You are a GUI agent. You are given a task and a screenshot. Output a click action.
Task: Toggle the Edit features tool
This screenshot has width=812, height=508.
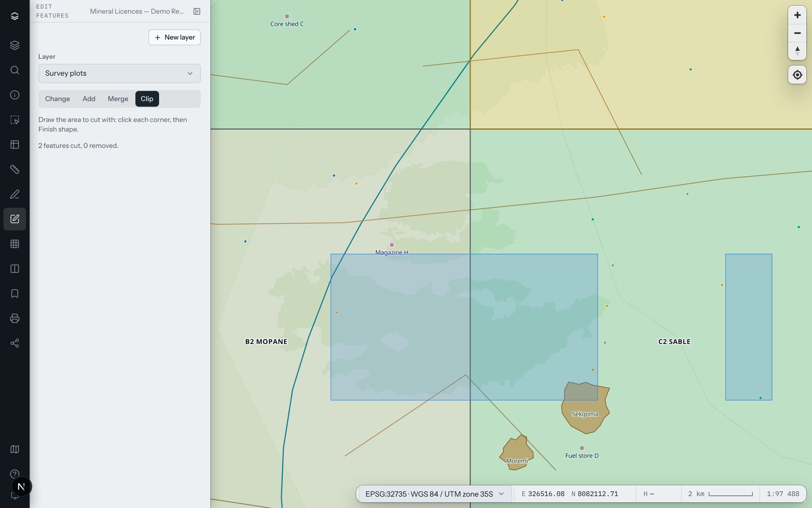14,219
